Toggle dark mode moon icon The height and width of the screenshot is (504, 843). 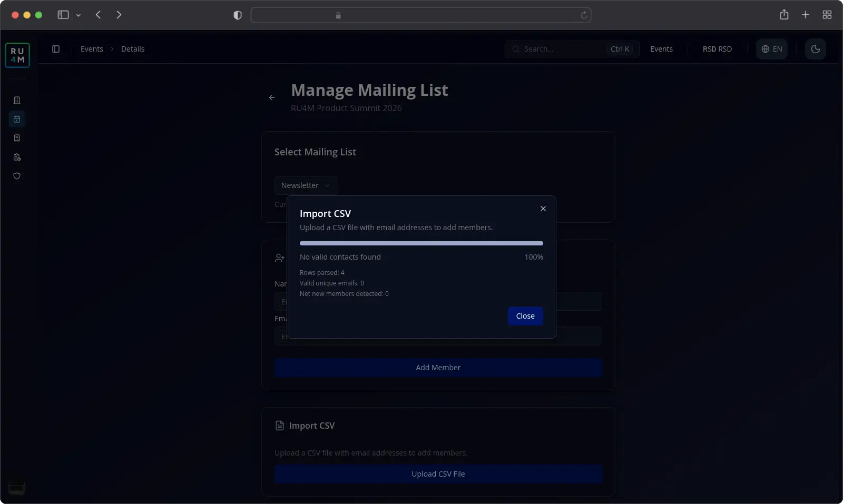[816, 49]
